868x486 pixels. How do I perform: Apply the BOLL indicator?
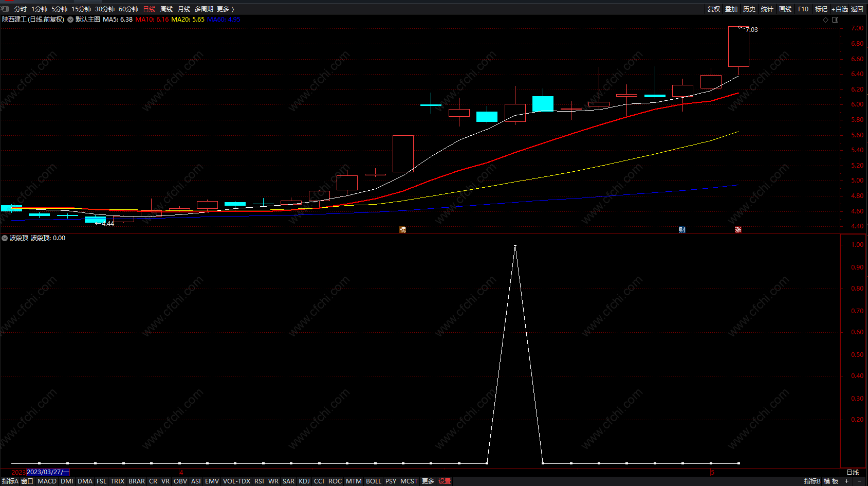pos(374,481)
